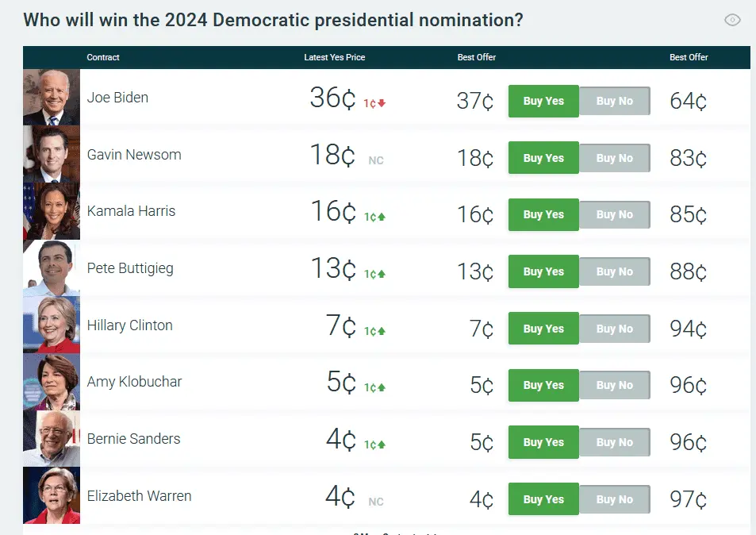
Task: Click the eye watch icon
Action: tap(732, 21)
